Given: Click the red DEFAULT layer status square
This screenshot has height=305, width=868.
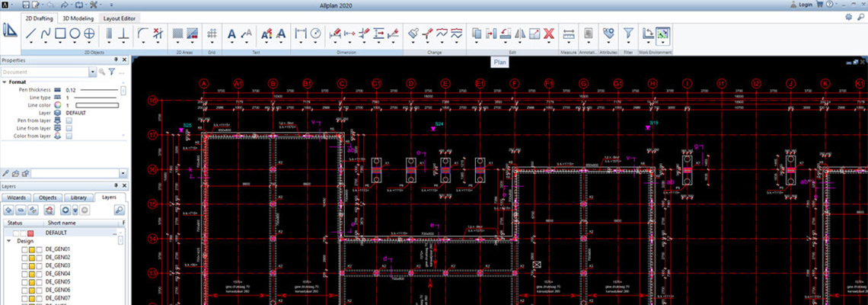Looking at the screenshot, I should tap(31, 233).
